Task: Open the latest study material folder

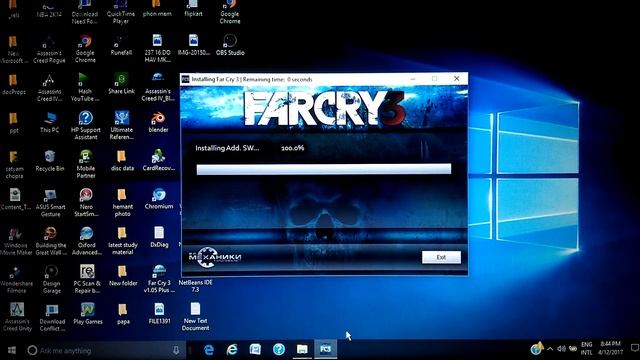Action: [122, 241]
